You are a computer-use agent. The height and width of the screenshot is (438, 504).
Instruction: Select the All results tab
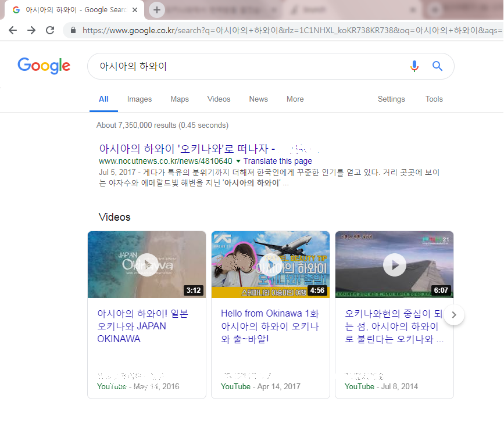point(103,99)
